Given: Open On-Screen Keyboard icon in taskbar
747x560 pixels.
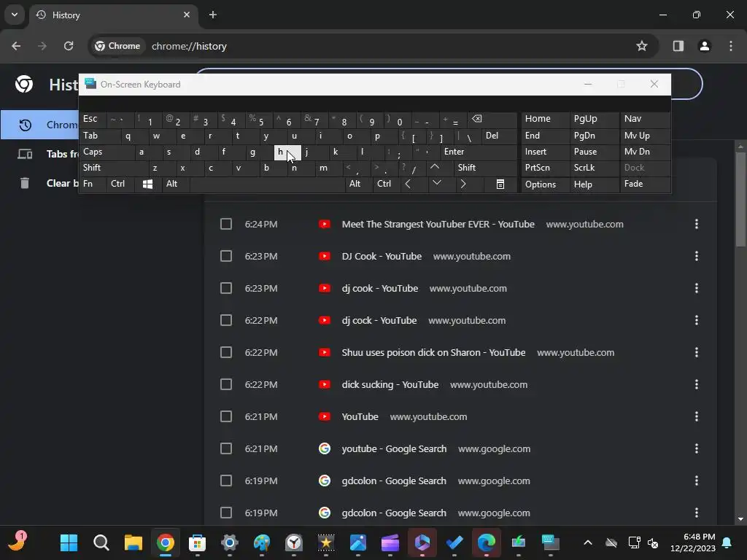Looking at the screenshot, I should pyautogui.click(x=550, y=542).
